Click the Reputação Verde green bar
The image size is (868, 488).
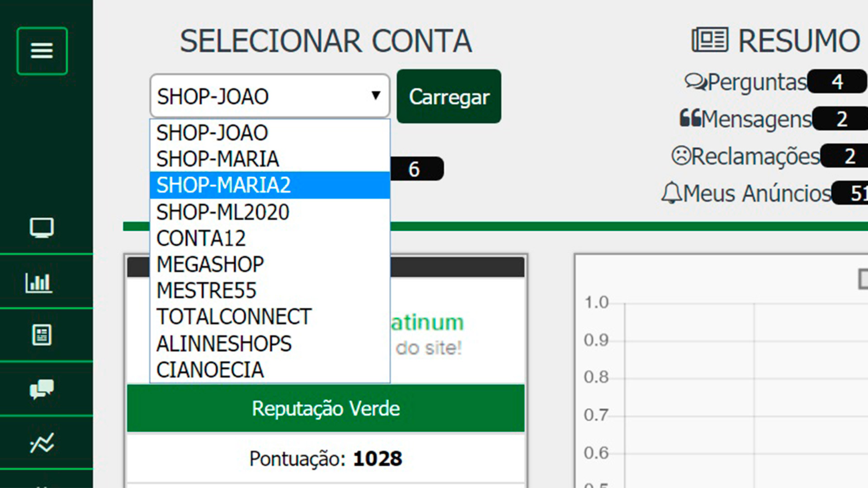coord(325,408)
